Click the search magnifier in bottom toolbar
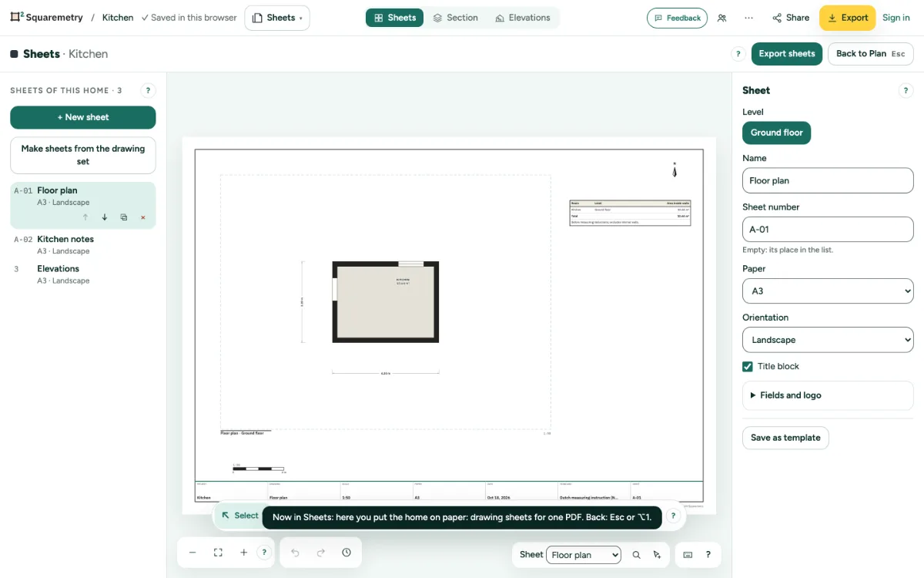 pos(636,555)
